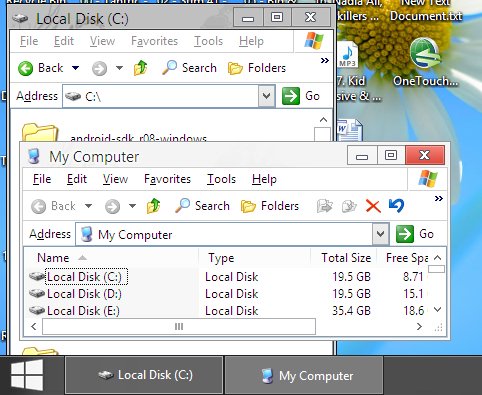Open Favorites menu in Local Disk (C:) window
The image size is (482, 395).
click(154, 41)
